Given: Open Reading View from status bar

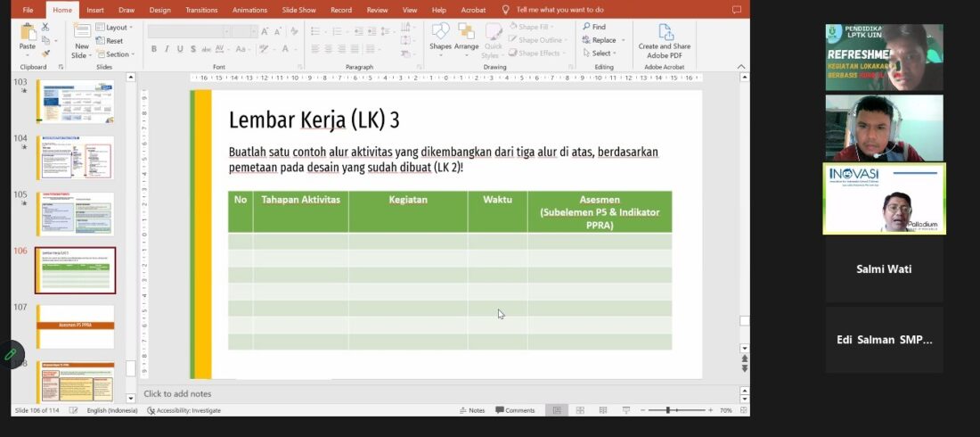Looking at the screenshot, I should coord(603,410).
